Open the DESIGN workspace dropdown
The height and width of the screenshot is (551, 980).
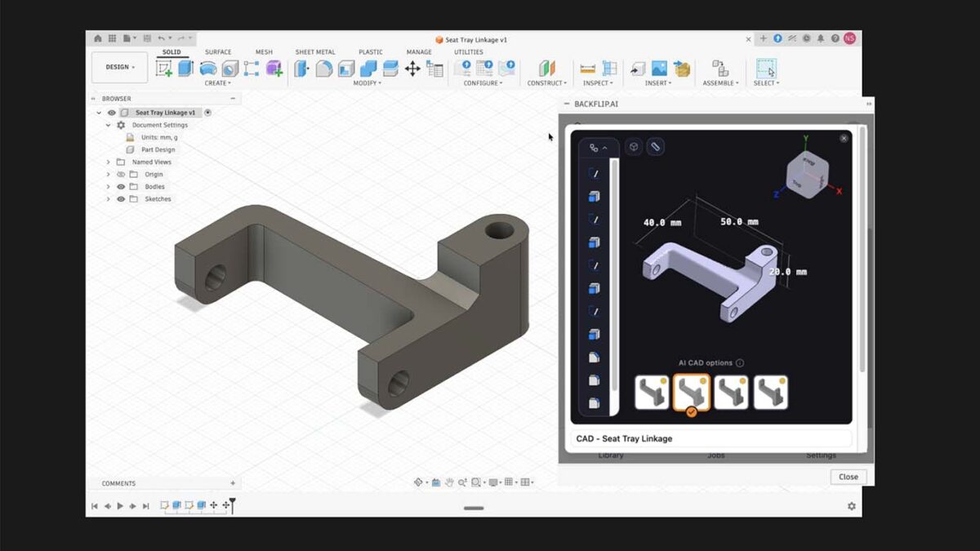120,67
